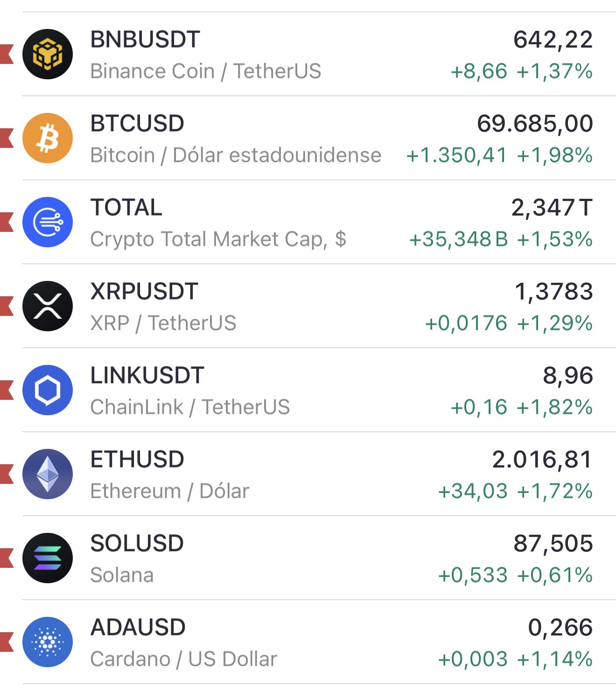
Task: Tap the Crypto Total Market Cap icon
Action: pyautogui.click(x=48, y=222)
